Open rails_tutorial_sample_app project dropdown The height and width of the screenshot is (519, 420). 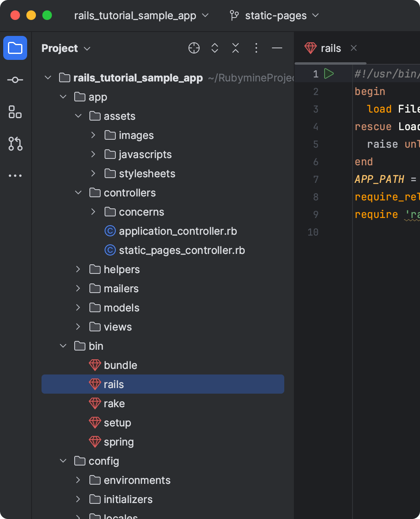(141, 16)
